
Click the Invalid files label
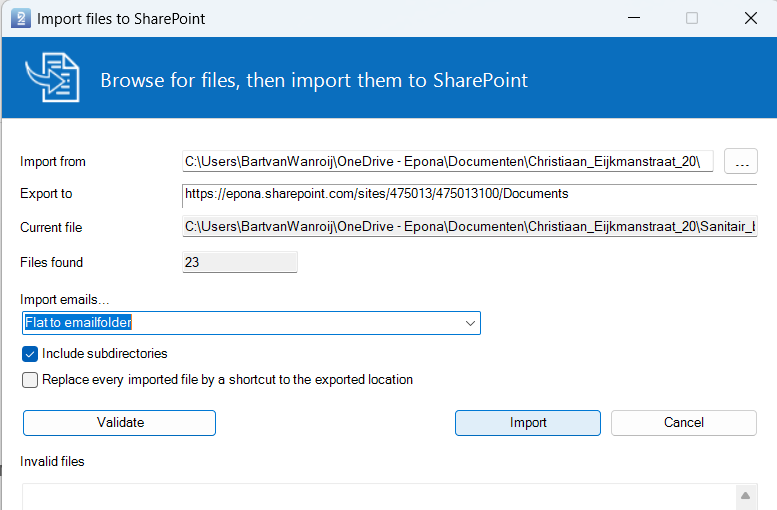click(52, 461)
